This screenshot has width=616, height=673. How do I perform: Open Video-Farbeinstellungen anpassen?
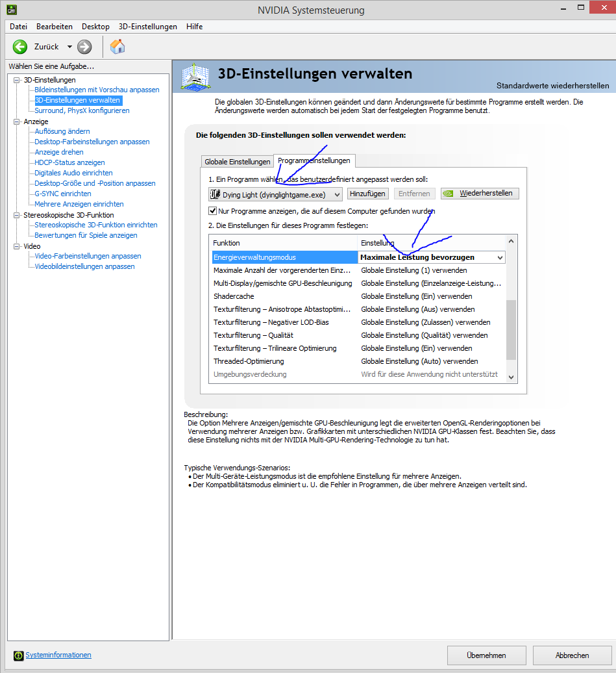pyautogui.click(x=88, y=256)
